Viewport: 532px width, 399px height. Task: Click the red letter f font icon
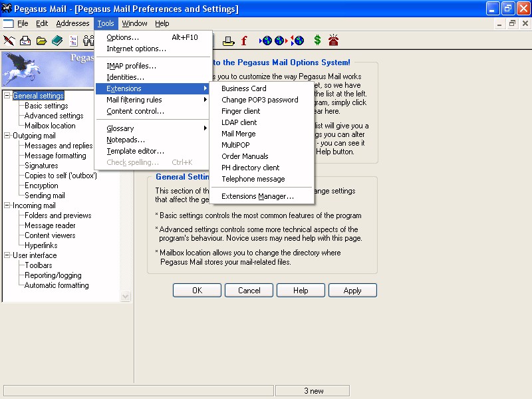click(244, 41)
